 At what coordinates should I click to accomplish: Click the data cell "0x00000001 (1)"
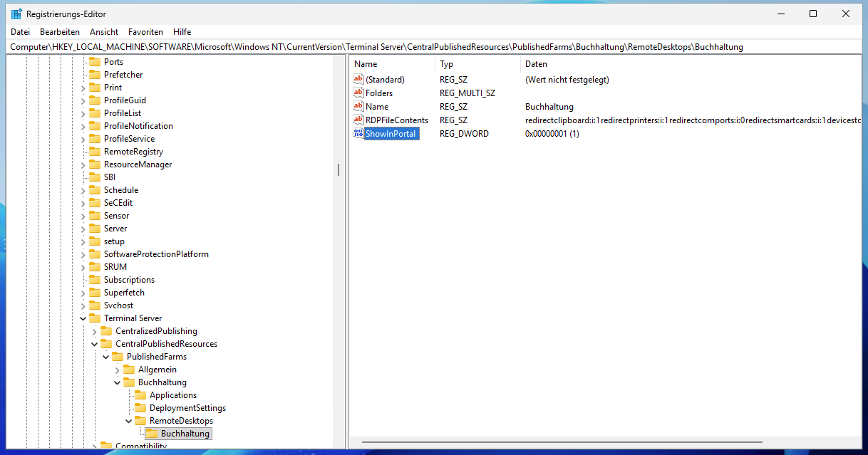(552, 134)
